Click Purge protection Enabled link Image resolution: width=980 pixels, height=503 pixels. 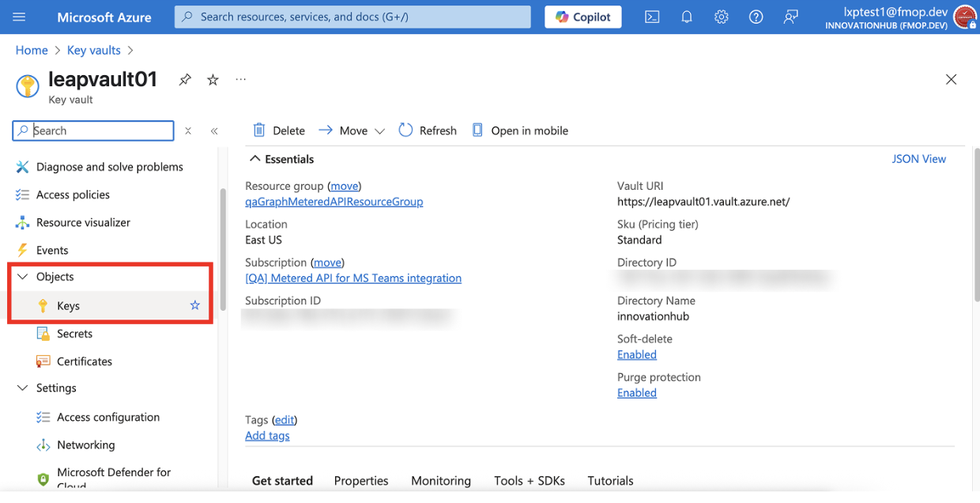637,393
